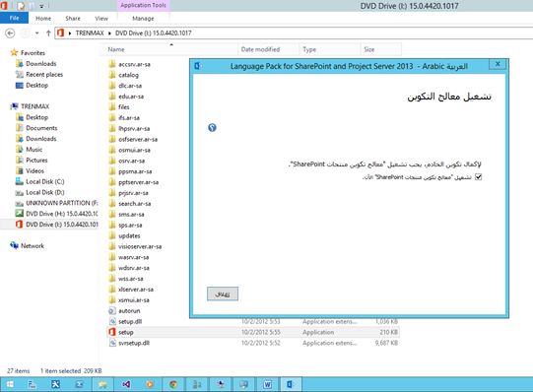
Task: Uncheck the run SharePoint configuration wizard checkbox
Action: 478,176
